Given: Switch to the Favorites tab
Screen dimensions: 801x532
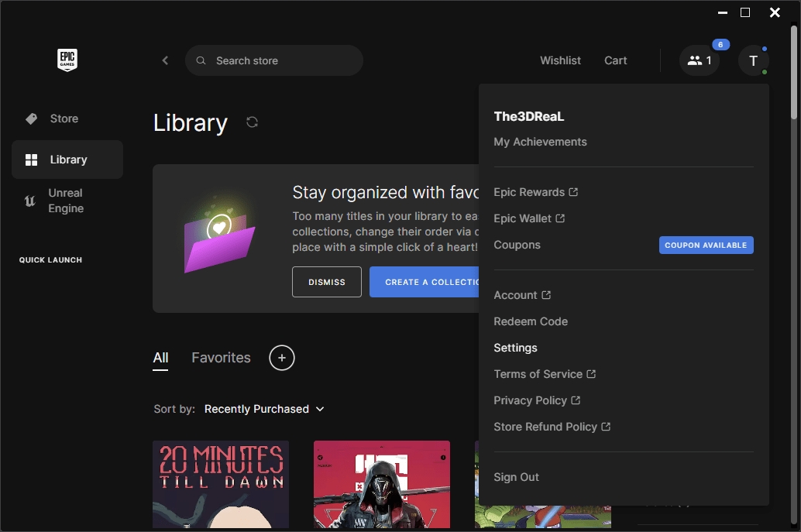Looking at the screenshot, I should [x=221, y=358].
